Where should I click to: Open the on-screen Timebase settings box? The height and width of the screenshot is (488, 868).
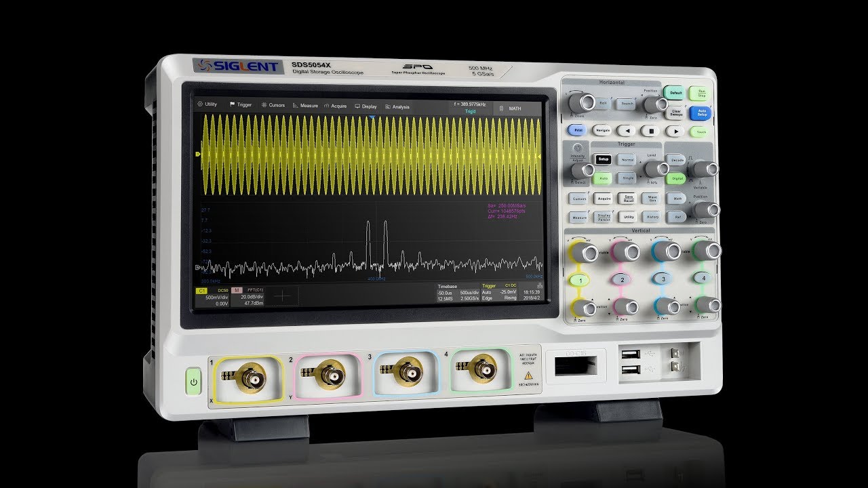[458, 292]
